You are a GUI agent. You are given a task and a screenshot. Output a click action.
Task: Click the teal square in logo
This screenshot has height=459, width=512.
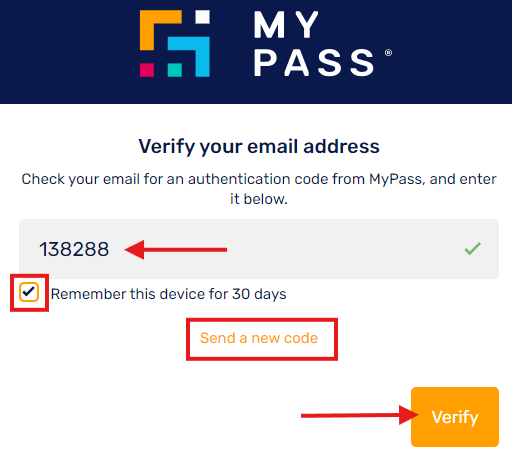pos(175,70)
